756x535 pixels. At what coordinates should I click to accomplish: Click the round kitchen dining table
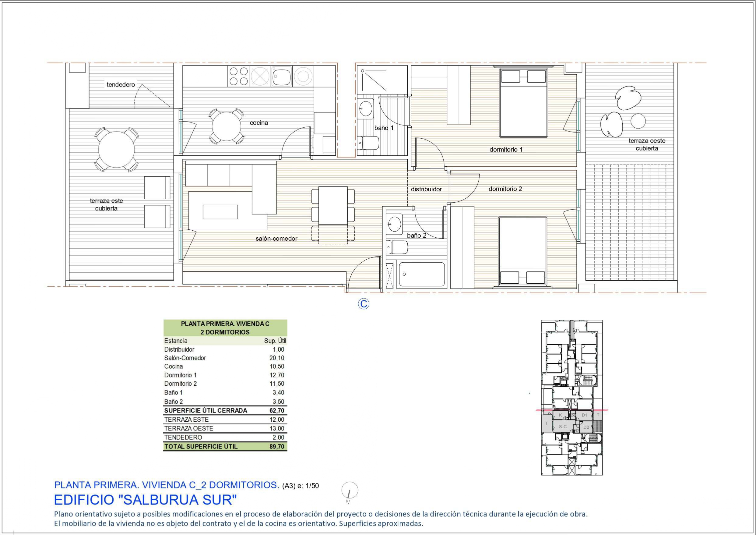click(x=227, y=126)
